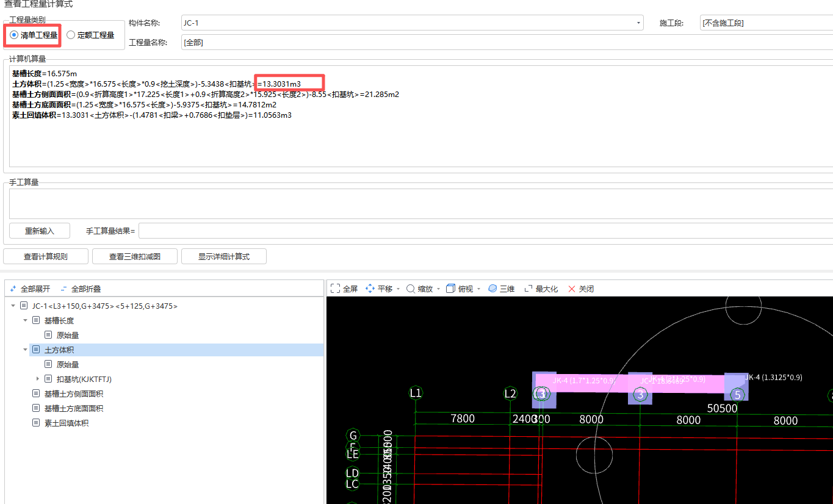The width and height of the screenshot is (833, 504).
Task: Click the 缩放 zoom magnifier icon
Action: click(411, 289)
